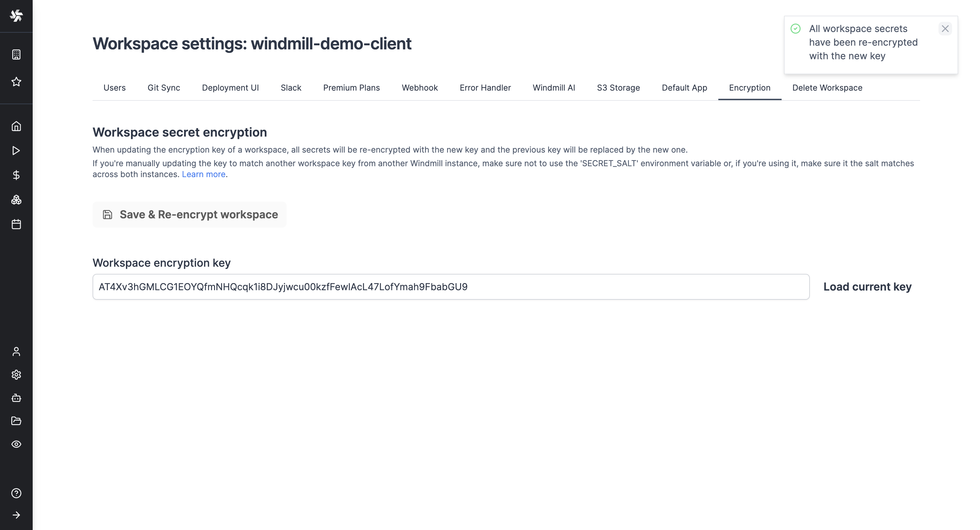
Task: Dismiss the re-encrypted secrets notification
Action: point(945,29)
